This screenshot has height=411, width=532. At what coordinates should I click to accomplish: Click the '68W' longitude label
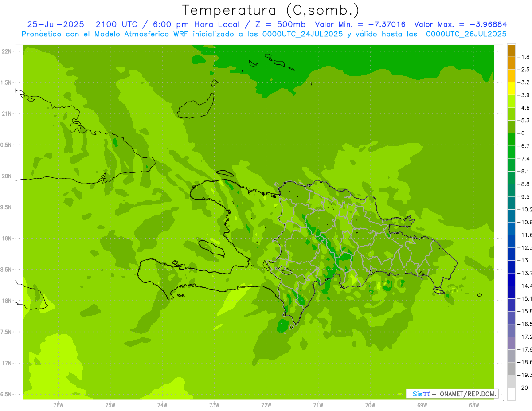point(474,405)
